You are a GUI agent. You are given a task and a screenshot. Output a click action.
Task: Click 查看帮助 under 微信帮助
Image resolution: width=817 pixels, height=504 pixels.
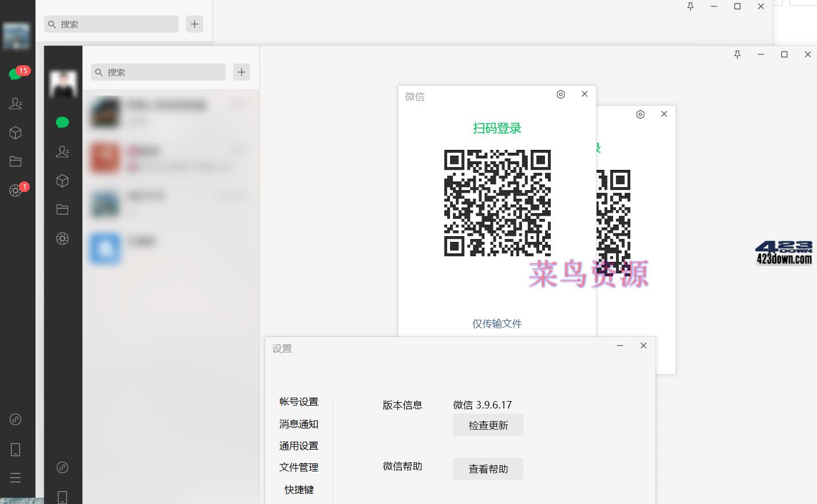click(488, 469)
